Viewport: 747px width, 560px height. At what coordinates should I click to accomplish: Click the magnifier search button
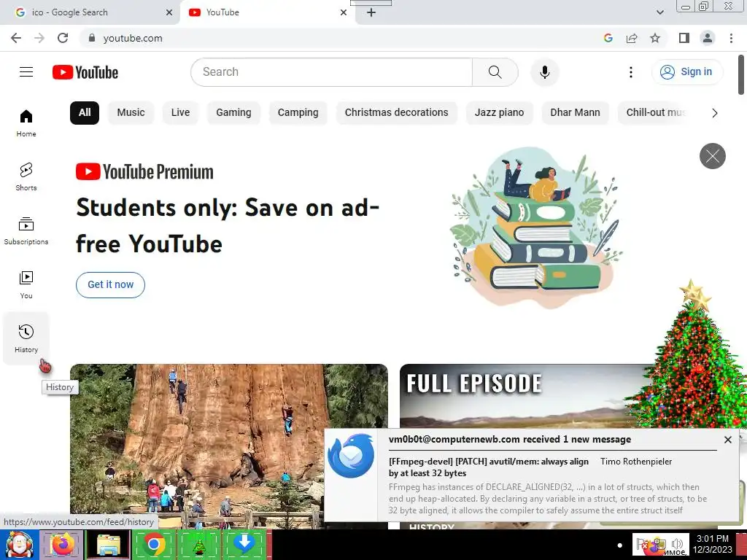tap(495, 72)
